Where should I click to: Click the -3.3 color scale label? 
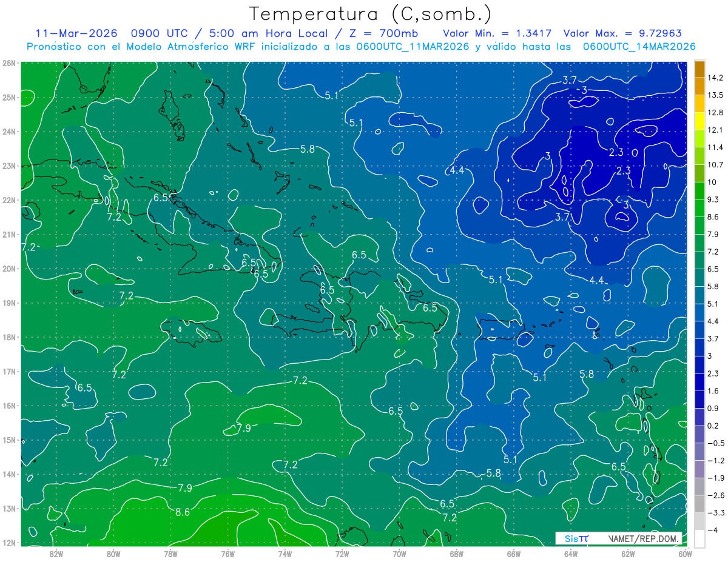[716, 512]
